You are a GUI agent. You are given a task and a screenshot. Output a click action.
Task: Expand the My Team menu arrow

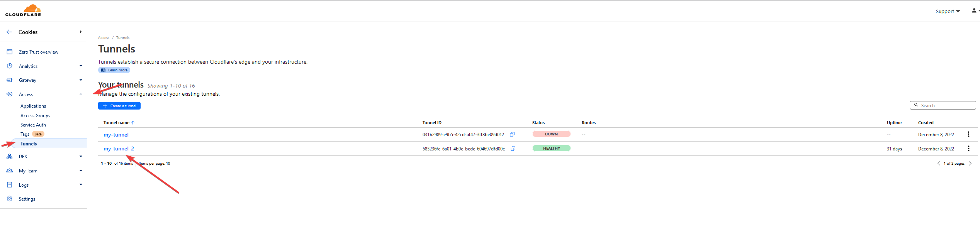coord(81,170)
